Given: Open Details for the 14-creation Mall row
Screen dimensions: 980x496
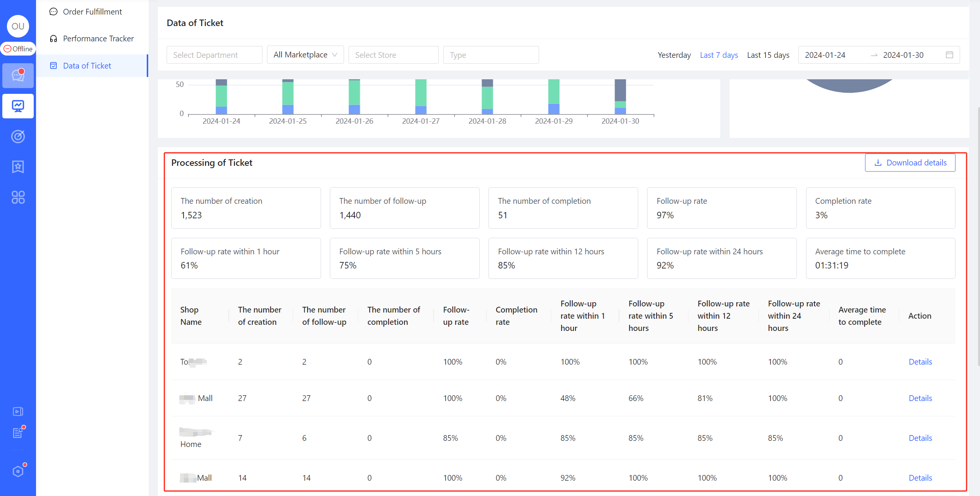Looking at the screenshot, I should (920, 478).
